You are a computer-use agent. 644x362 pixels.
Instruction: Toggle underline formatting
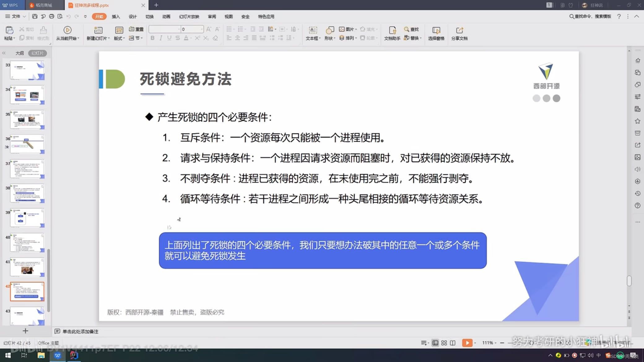tap(169, 38)
